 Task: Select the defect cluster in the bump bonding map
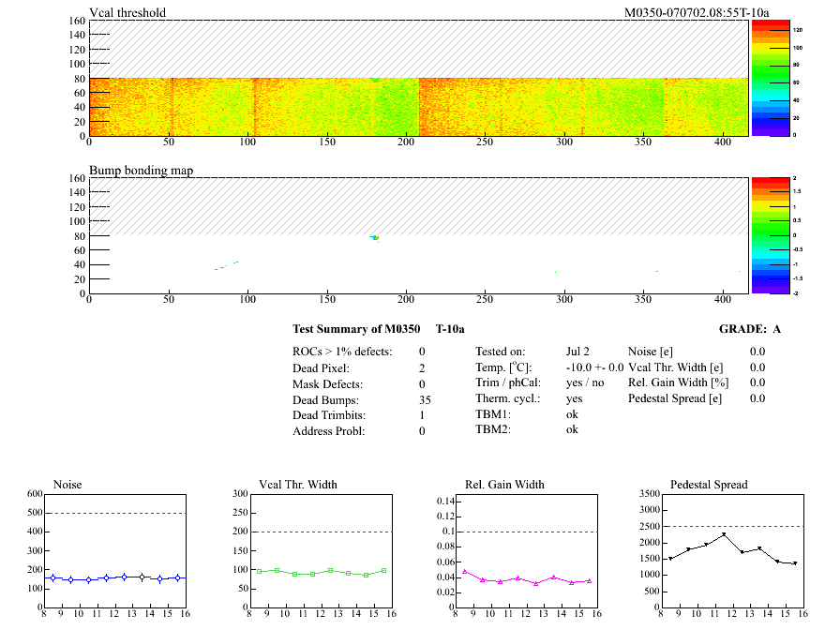pyautogui.click(x=374, y=237)
